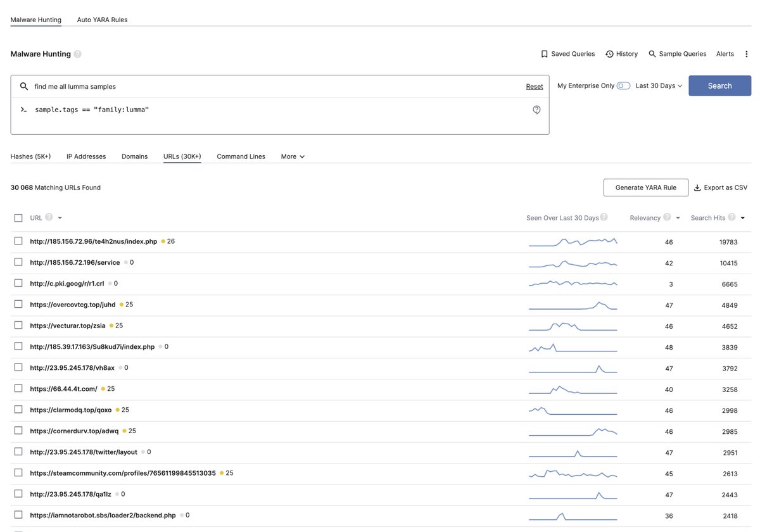Open URL http://185.39.17.163/Su8kud7i/index.php

pyautogui.click(x=92, y=347)
